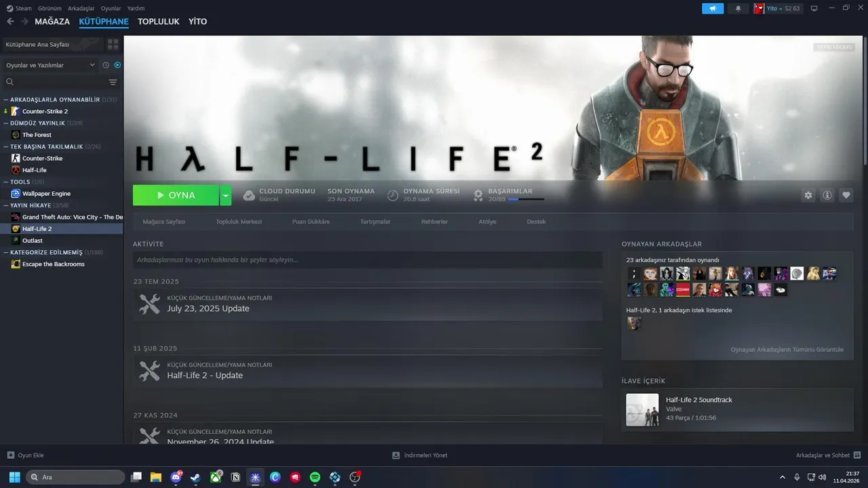Open the Yardım menu

coord(136,8)
